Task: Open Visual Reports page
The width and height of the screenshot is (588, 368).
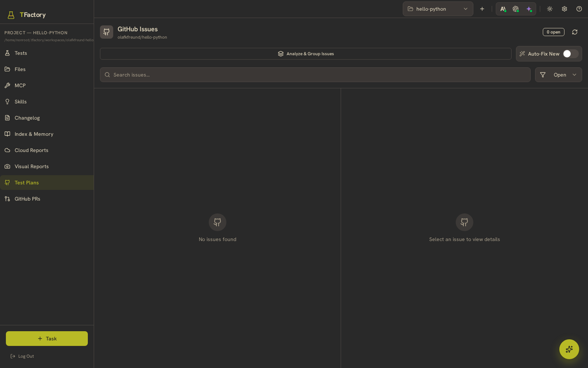Action: pyautogui.click(x=47, y=166)
